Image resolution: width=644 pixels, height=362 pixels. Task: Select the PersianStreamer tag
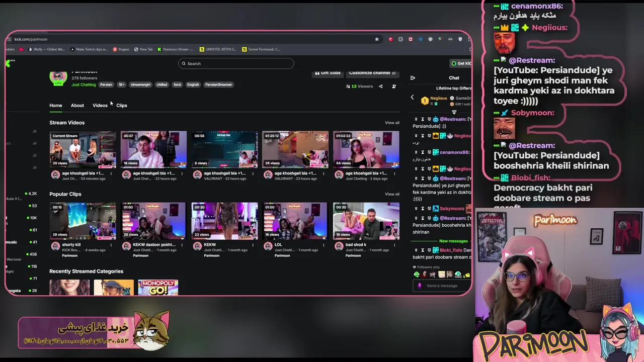click(x=219, y=84)
